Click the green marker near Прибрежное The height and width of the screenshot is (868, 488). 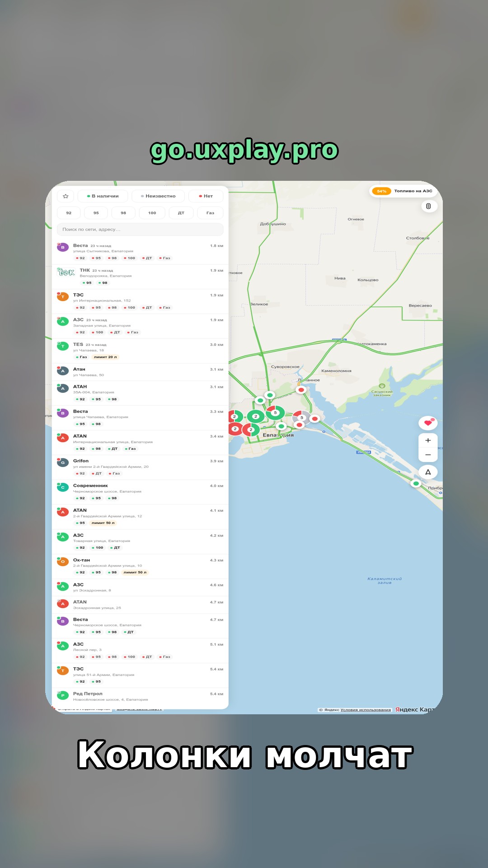tap(416, 483)
